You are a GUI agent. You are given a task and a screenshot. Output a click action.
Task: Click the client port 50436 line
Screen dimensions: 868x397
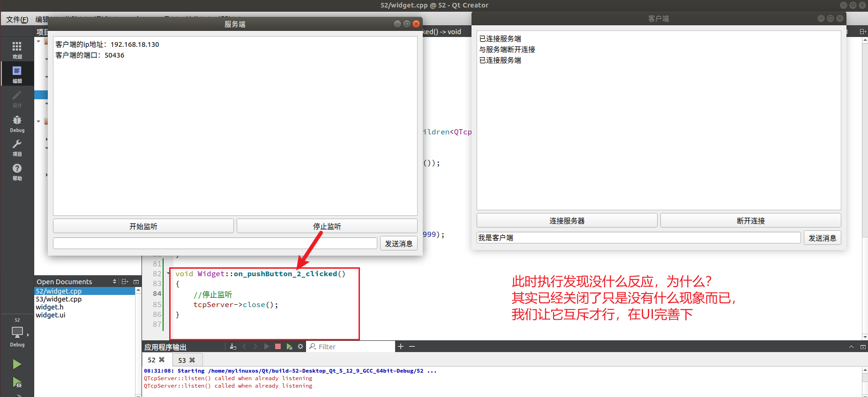[x=90, y=55]
